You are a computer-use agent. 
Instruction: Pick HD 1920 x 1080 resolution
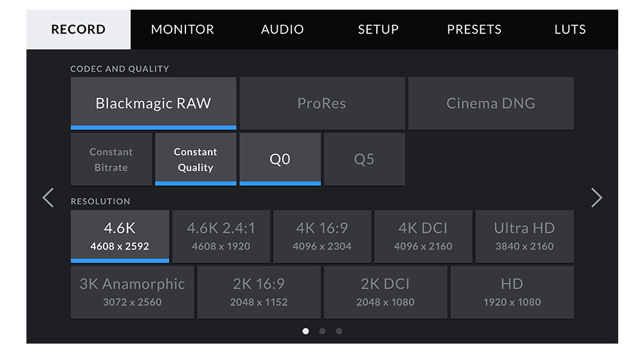512,292
